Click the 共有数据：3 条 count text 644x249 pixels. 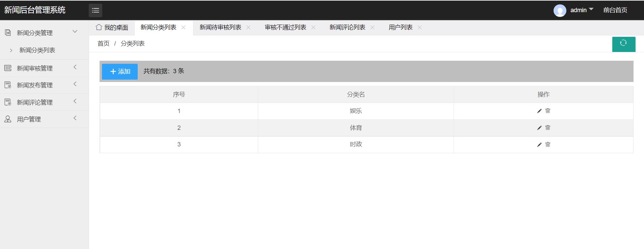(x=164, y=71)
